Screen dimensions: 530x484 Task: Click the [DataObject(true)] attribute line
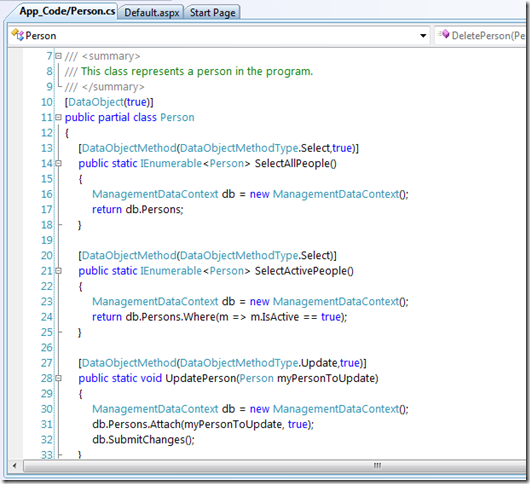(x=109, y=102)
